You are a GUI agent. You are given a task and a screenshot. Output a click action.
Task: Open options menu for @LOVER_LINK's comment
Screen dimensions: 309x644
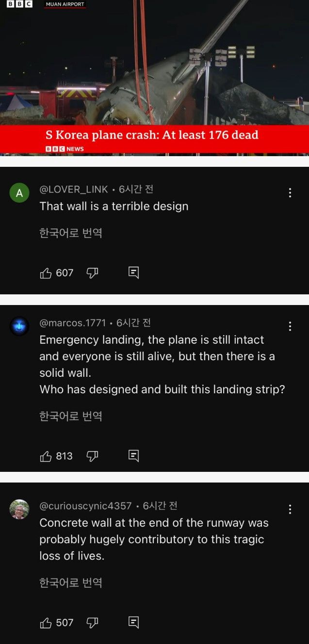click(290, 193)
